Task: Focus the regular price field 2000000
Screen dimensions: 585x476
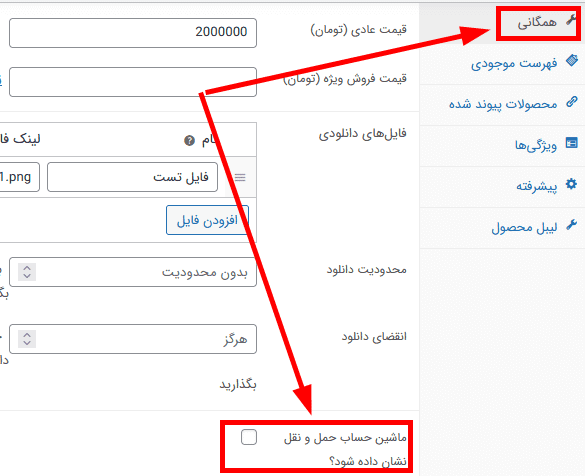Action: (133, 33)
